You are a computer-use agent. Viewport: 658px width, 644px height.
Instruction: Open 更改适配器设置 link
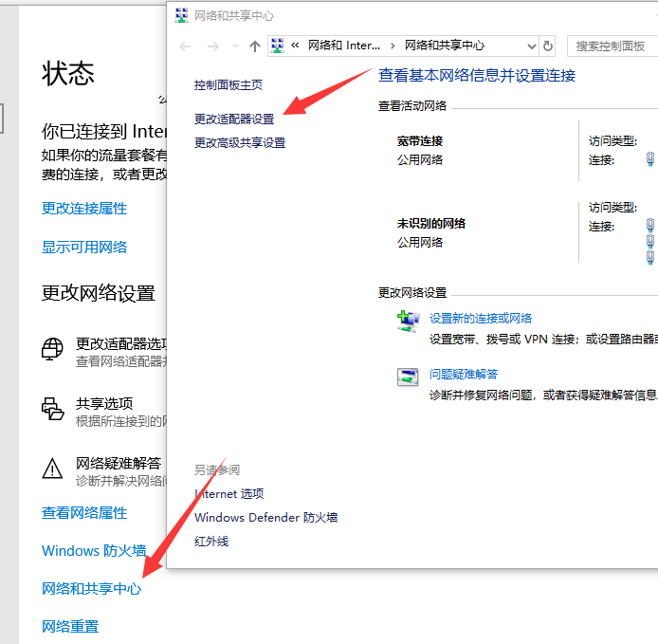233,119
